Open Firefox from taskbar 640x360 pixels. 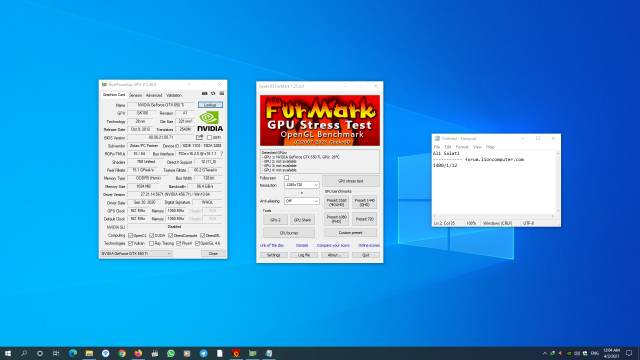(x=138, y=353)
